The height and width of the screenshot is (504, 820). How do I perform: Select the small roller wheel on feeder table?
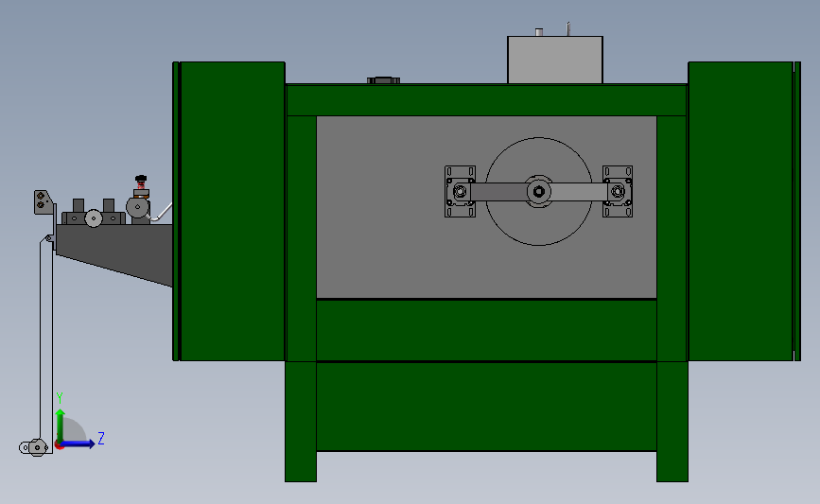[x=94, y=218]
